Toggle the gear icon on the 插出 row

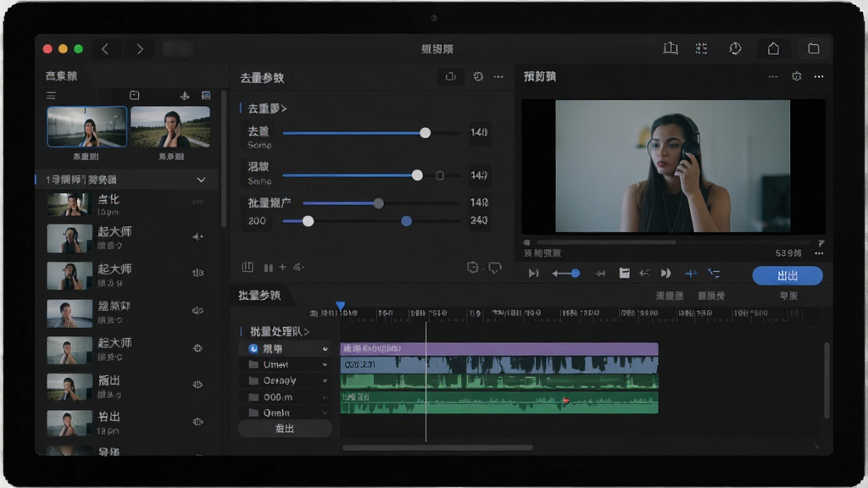pos(198,385)
